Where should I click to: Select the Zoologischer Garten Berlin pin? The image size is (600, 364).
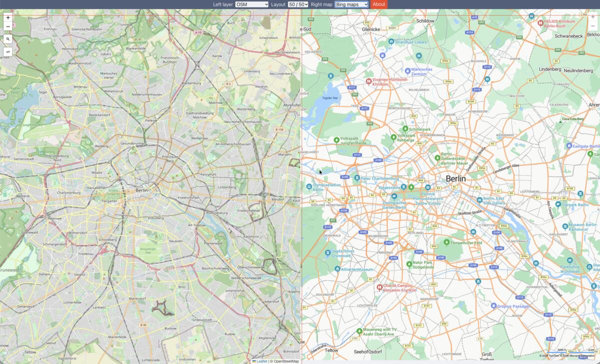point(394,196)
